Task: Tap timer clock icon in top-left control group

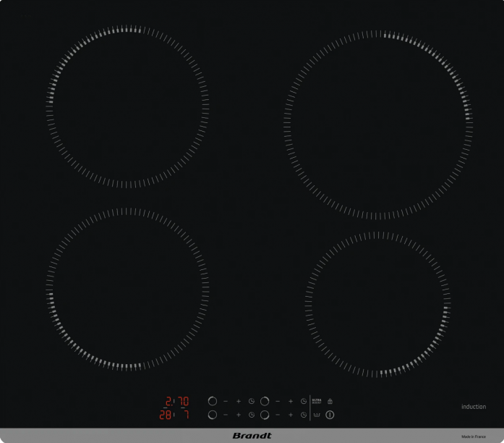Action: 251,401
